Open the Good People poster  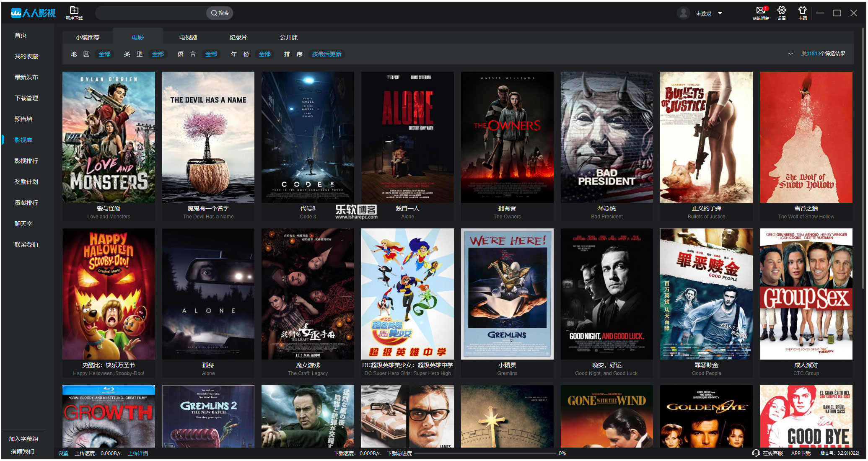[x=706, y=294]
